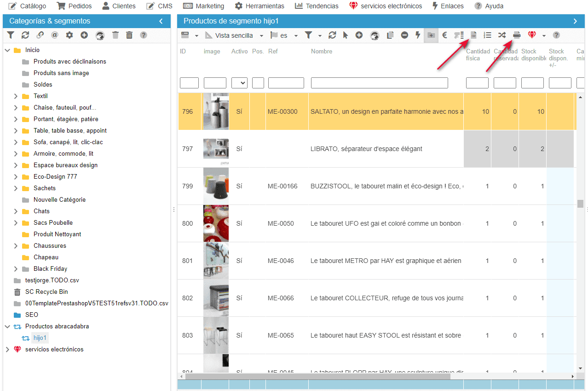588x391 pixels.
Task: Click the BUZZISTOOL product thumbnail
Action: pos(216,186)
